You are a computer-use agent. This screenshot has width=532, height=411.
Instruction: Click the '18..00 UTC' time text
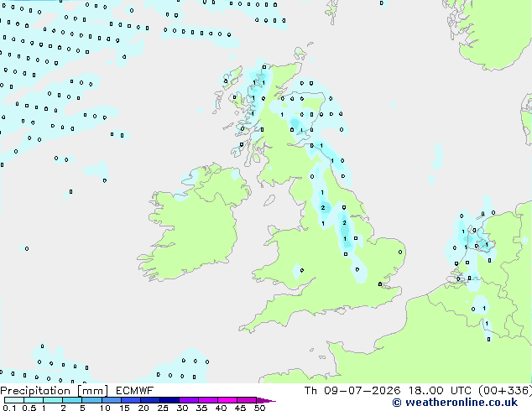coord(440,391)
